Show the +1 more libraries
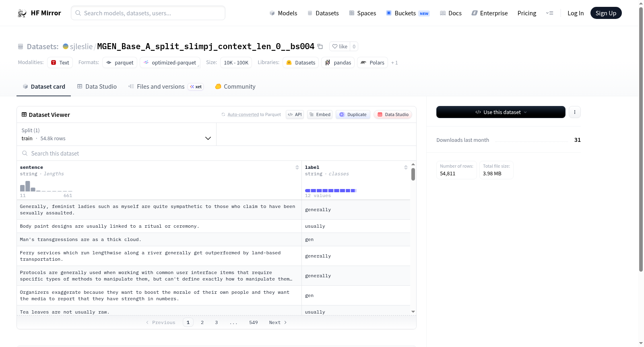 pyautogui.click(x=394, y=62)
